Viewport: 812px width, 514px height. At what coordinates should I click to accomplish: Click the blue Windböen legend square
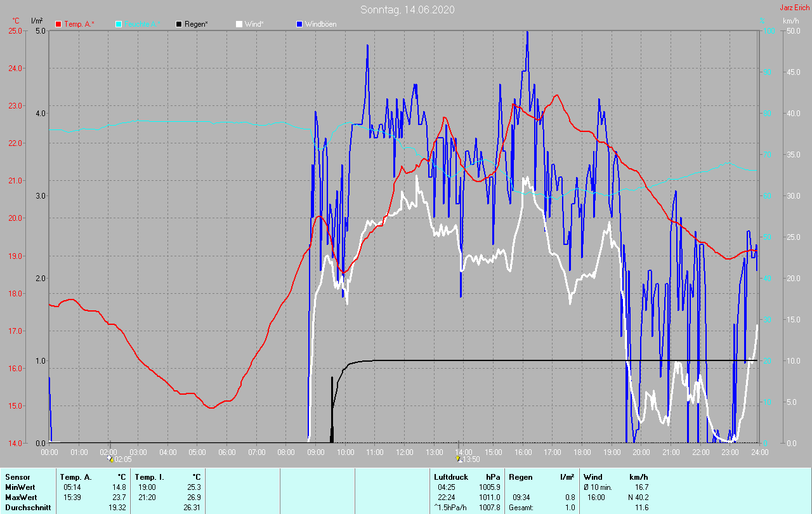pos(299,24)
